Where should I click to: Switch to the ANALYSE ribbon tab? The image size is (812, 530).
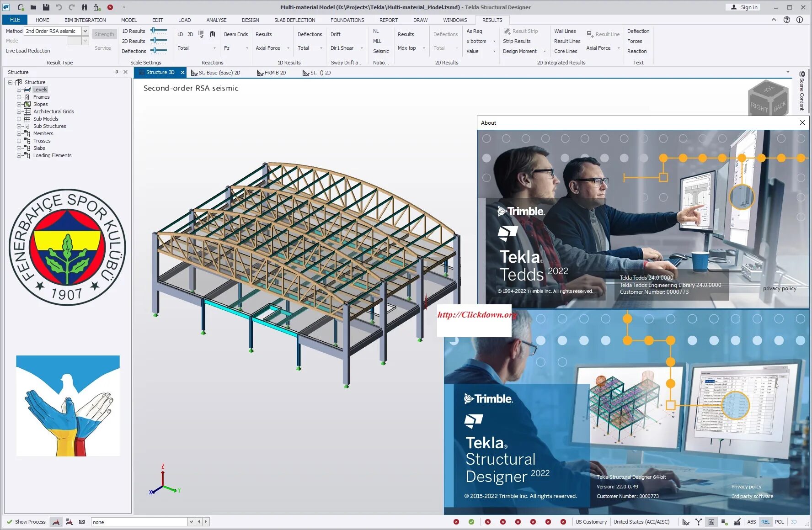pos(216,20)
